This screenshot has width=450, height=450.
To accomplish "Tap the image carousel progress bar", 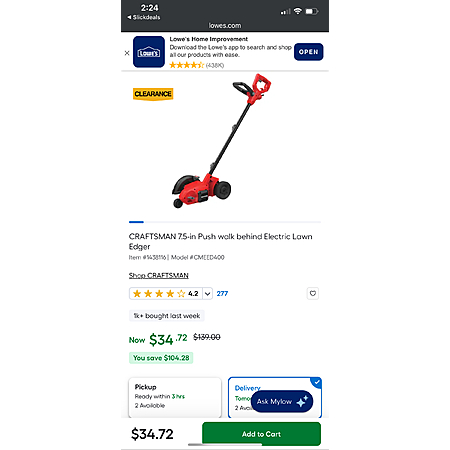I will tap(225, 222).
